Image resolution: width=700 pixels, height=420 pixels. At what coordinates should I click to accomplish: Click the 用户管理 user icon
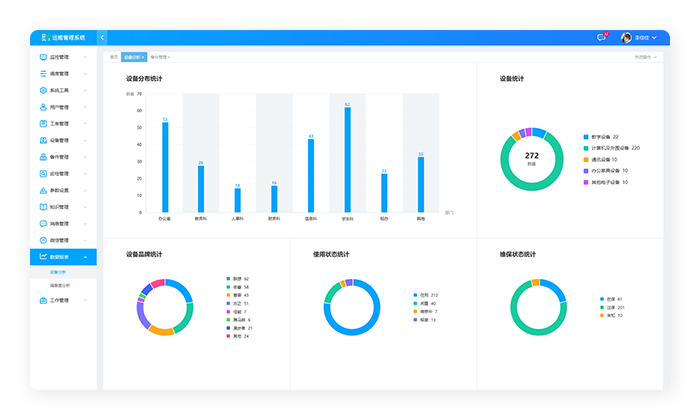click(x=43, y=107)
